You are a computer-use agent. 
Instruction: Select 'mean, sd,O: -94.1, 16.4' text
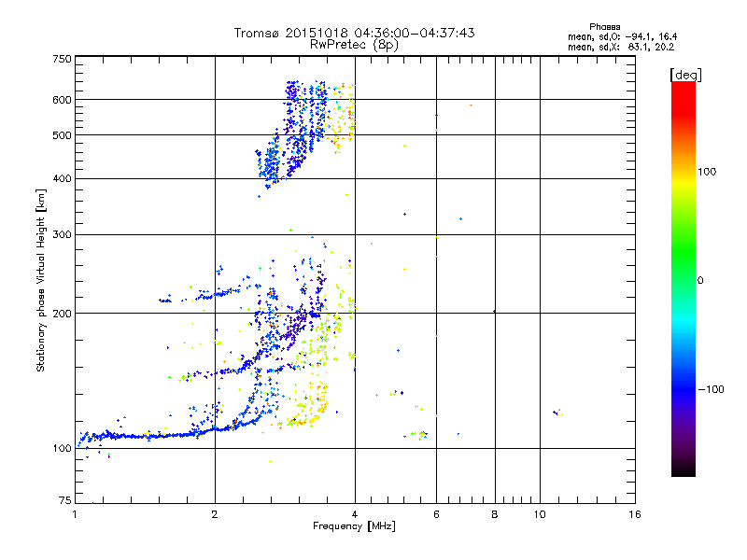(622, 36)
